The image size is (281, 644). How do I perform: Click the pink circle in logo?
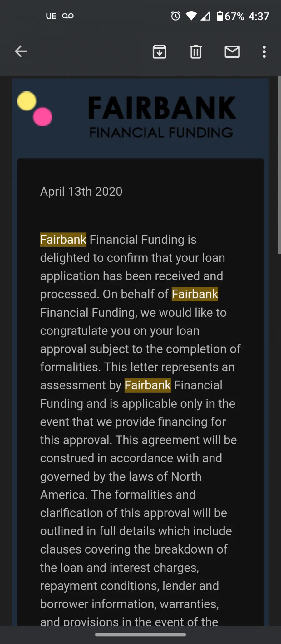click(43, 117)
